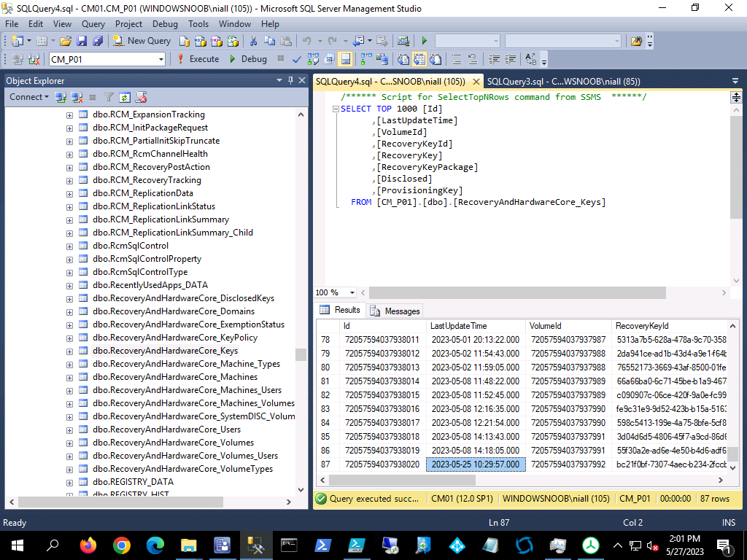747x560 pixels.
Task: Expand dbo.RecoveryAndHardwareCore_Machines node
Action: (x=69, y=377)
